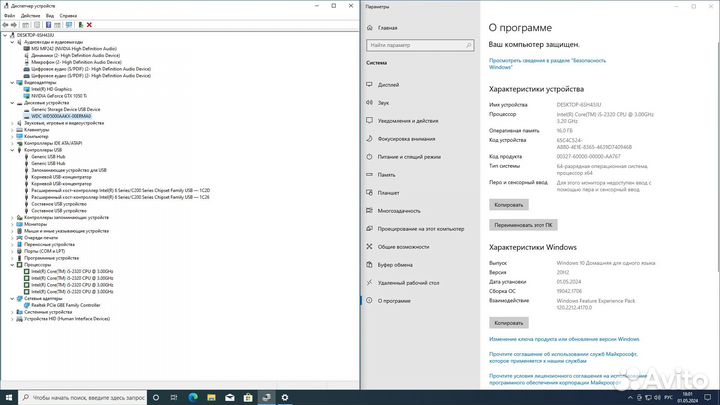
Task: Open the Файл menu in Device Manager
Action: (x=9, y=16)
